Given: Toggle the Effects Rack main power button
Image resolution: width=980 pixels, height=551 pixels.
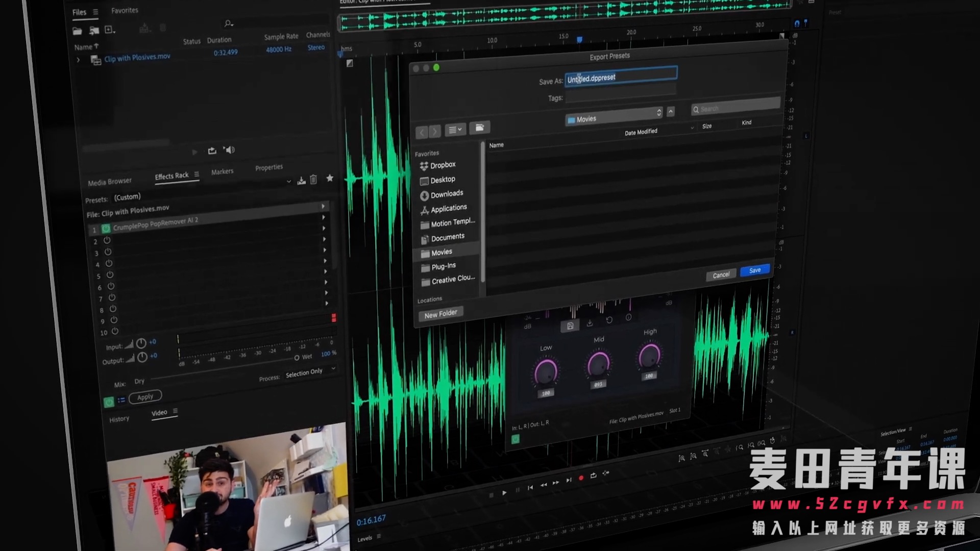Looking at the screenshot, I should (x=109, y=403).
